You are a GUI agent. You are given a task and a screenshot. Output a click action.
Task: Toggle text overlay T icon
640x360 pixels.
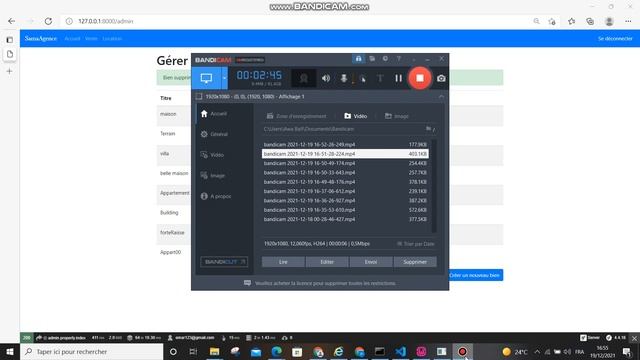380,78
